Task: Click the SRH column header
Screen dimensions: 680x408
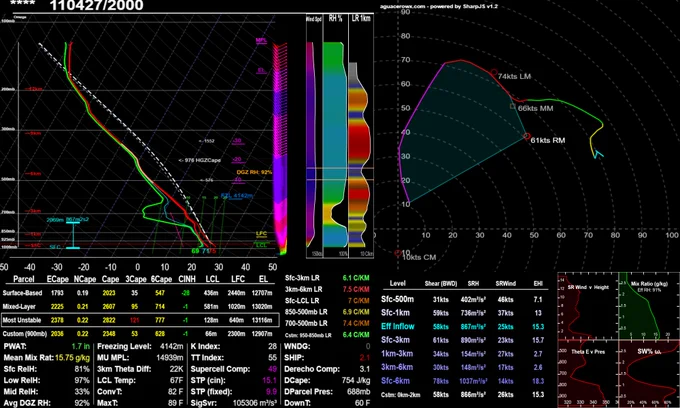Action: click(x=473, y=284)
